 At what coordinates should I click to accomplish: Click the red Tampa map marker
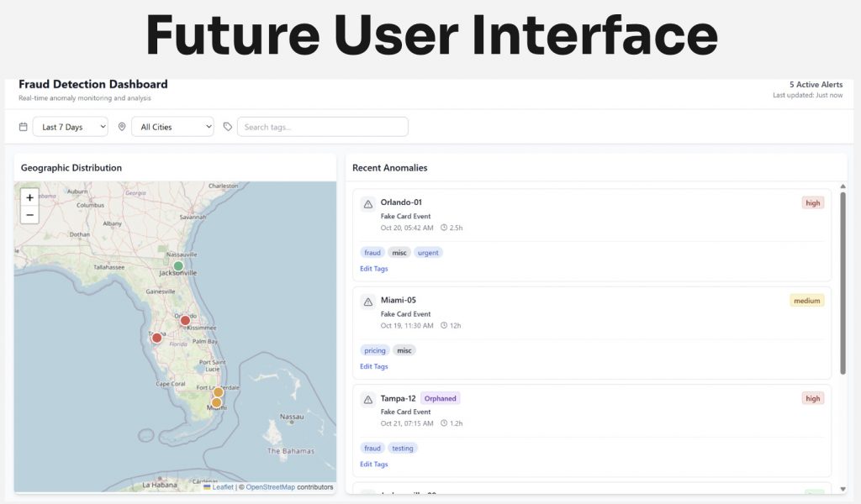click(156, 338)
